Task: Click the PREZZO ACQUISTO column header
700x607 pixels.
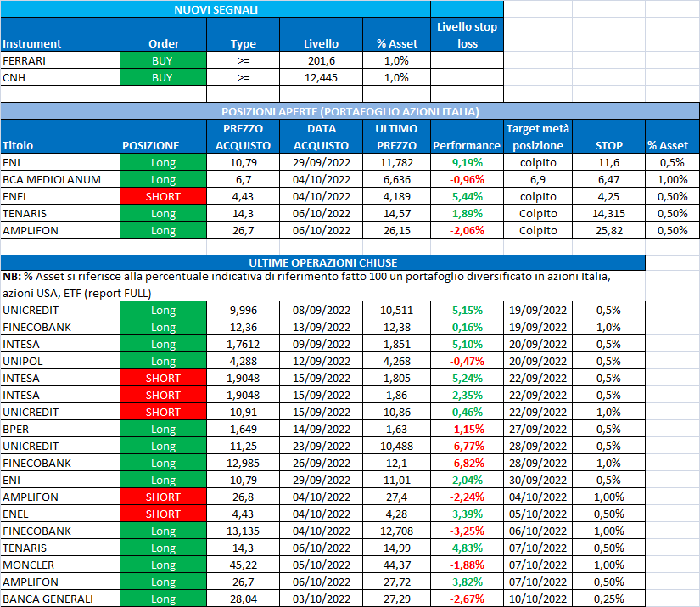Action: 244,137
